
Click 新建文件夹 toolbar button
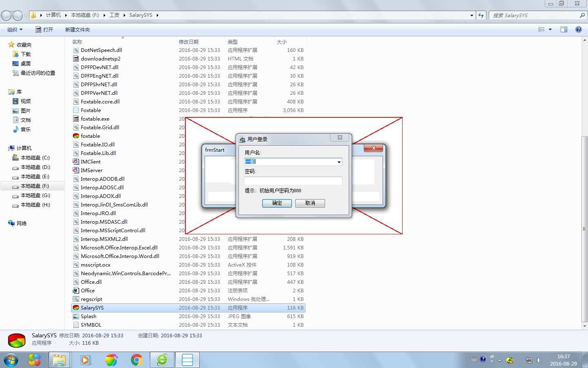(78, 29)
